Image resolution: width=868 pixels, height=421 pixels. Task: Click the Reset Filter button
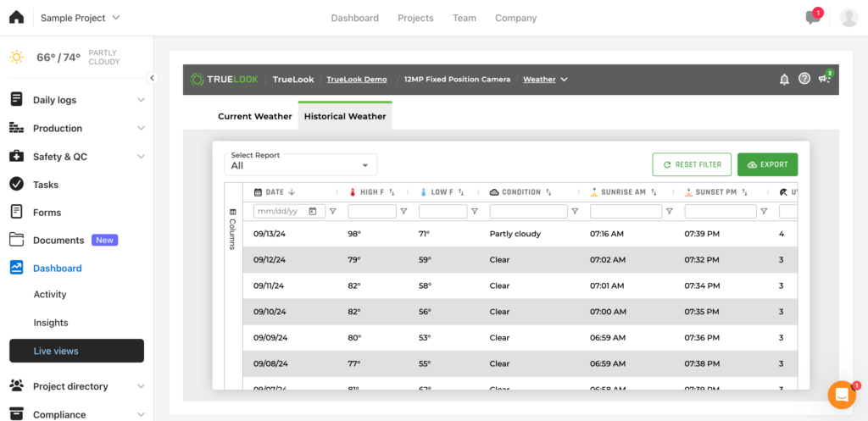click(692, 164)
